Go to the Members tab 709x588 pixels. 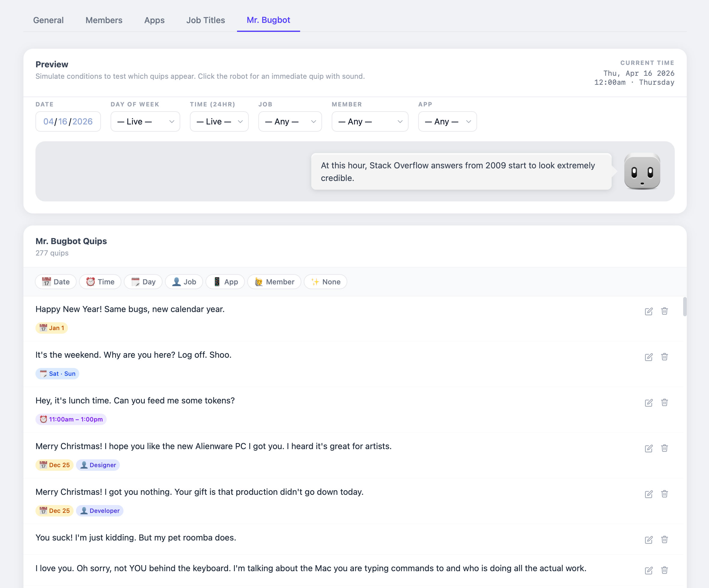[x=104, y=20]
